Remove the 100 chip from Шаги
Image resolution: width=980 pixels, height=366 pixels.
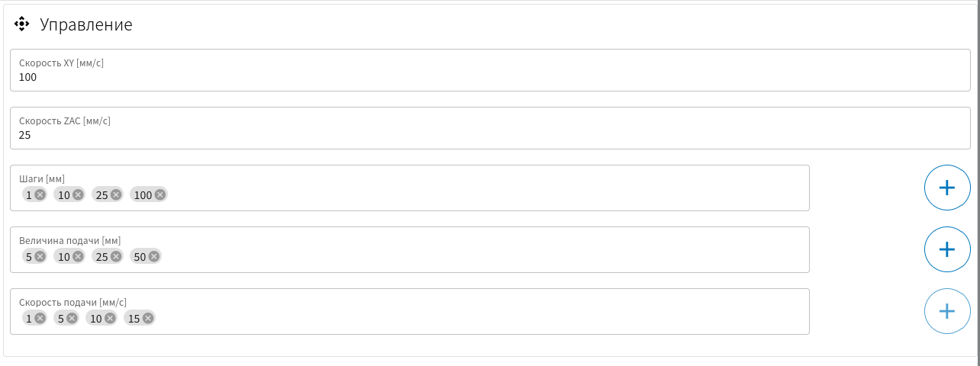pyautogui.click(x=160, y=194)
